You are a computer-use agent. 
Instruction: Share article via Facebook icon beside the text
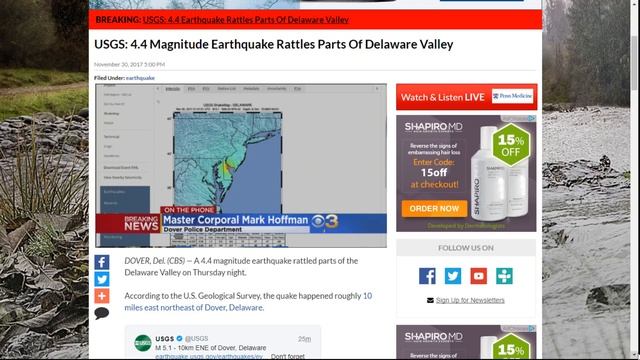[x=102, y=262]
